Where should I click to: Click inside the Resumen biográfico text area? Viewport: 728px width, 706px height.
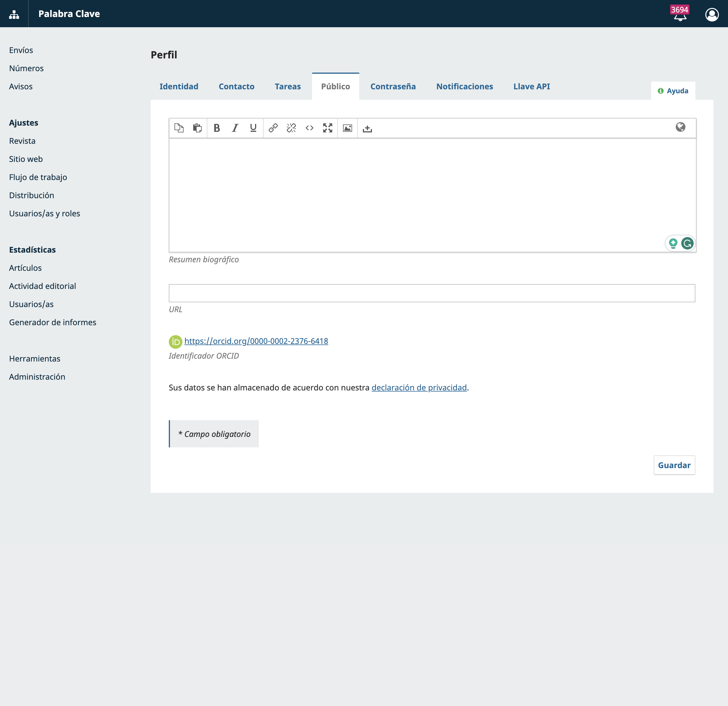pyautogui.click(x=432, y=195)
